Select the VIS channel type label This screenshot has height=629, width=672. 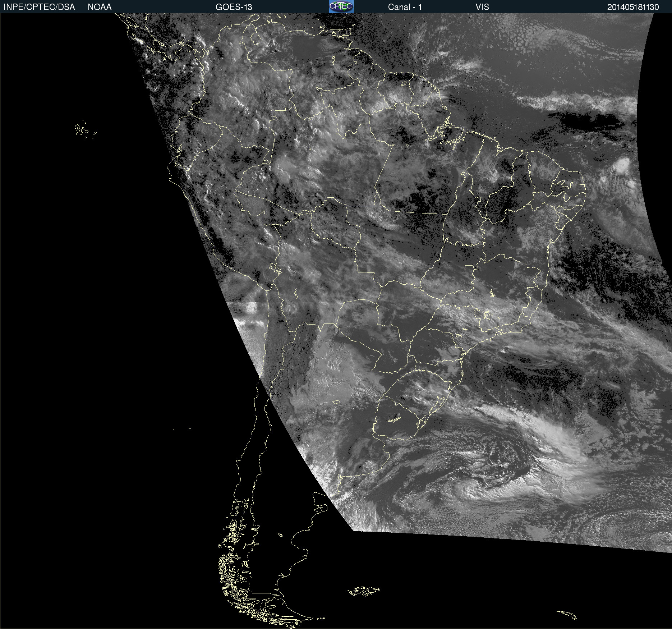pos(482,7)
